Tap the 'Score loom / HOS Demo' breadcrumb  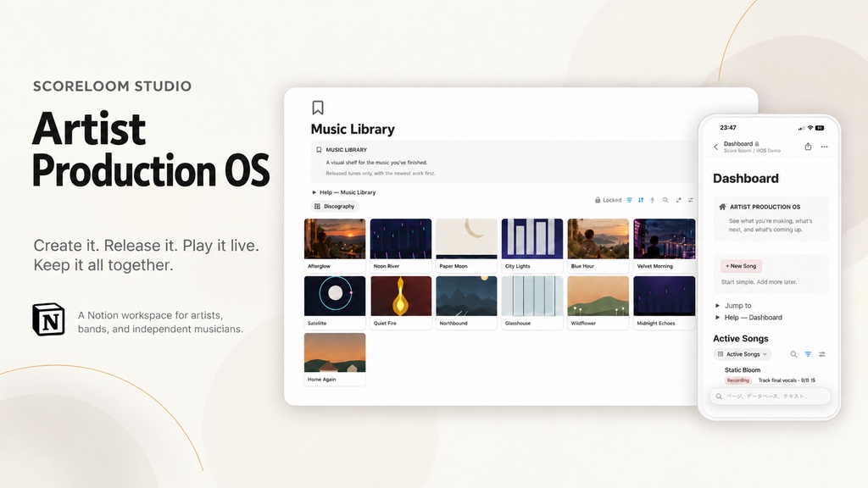point(752,151)
